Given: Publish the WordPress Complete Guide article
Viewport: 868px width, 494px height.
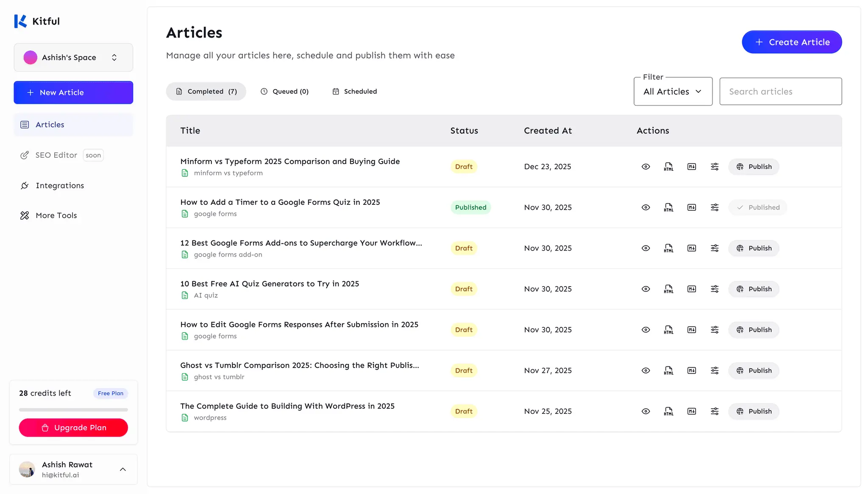Looking at the screenshot, I should [754, 411].
